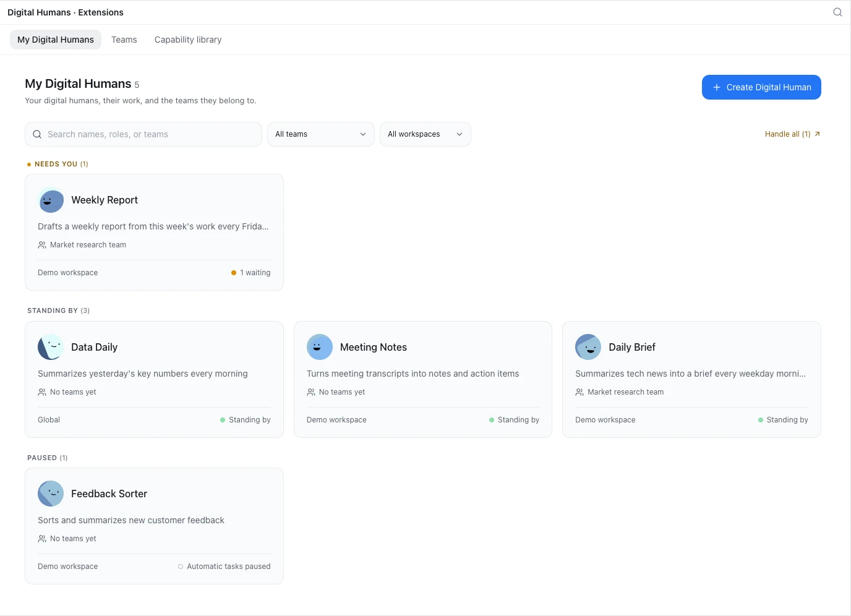The image size is (851, 616).
Task: Select the Feedback Sorter avatar icon
Action: (x=51, y=494)
